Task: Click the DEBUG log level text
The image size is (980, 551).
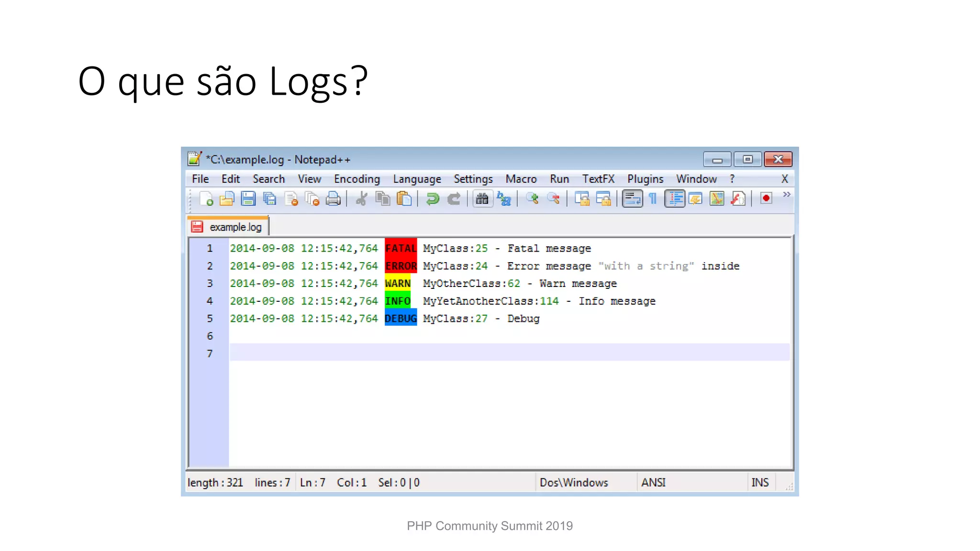Action: click(401, 319)
